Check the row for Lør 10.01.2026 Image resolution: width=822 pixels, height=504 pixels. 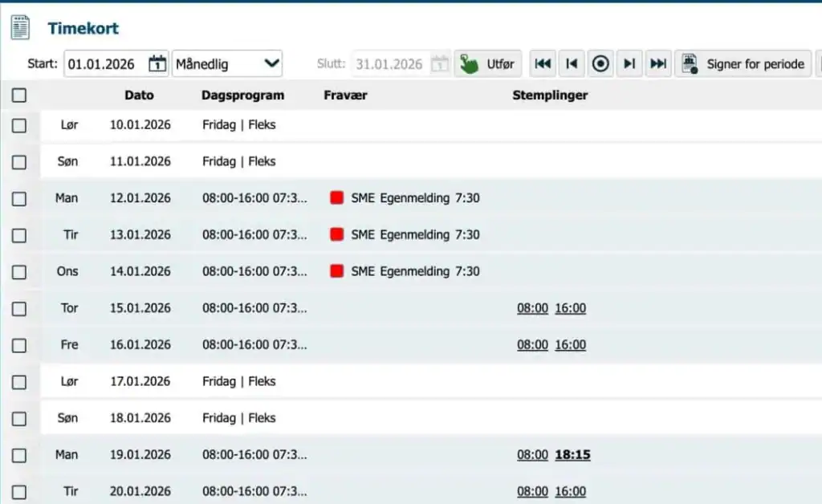point(19,126)
